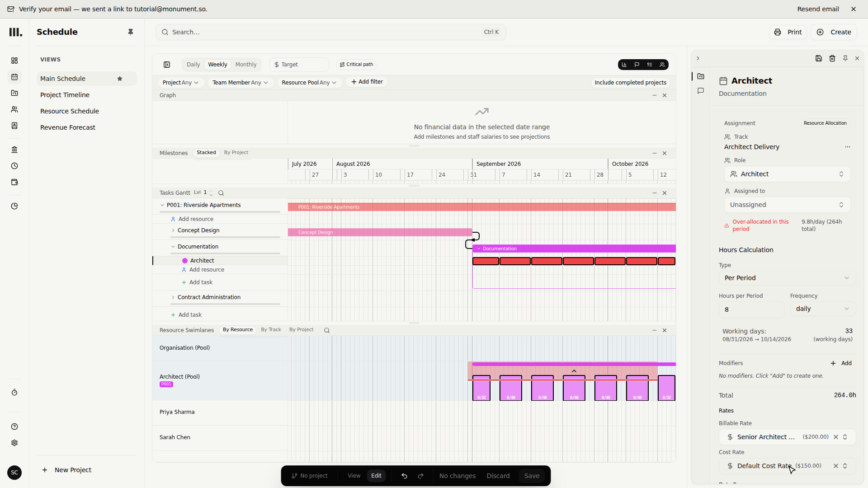The width and height of the screenshot is (868, 488).
Task: Toggle the Critical path option
Action: click(356, 65)
